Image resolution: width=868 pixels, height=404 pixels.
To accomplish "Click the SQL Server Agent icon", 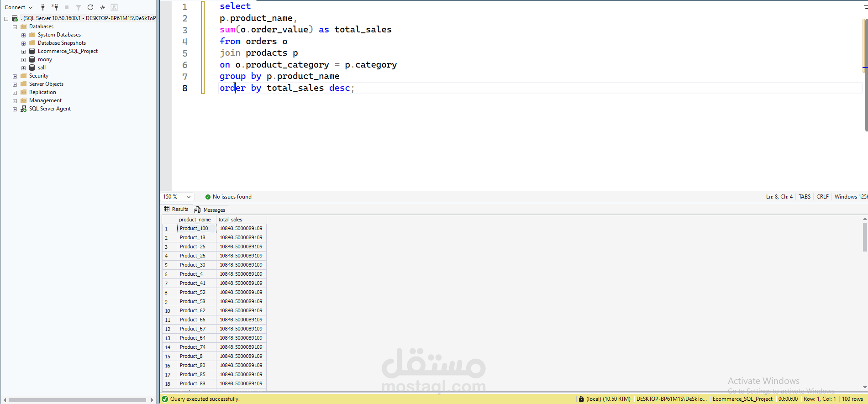I will (x=24, y=109).
